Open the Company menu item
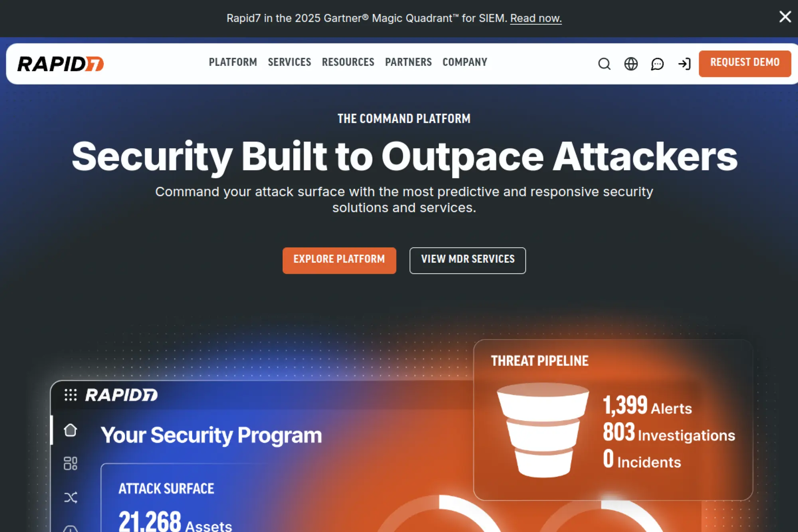The width and height of the screenshot is (798, 532). (464, 62)
